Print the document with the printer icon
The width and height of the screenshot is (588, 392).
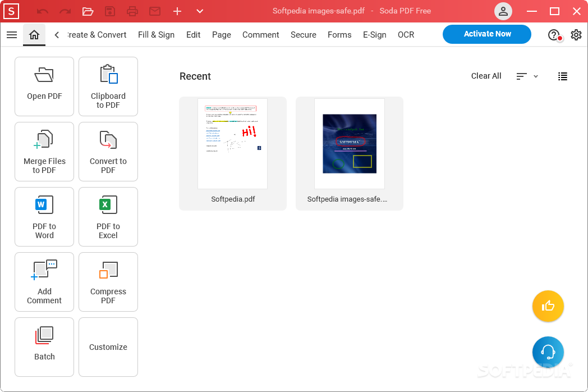[x=132, y=11]
